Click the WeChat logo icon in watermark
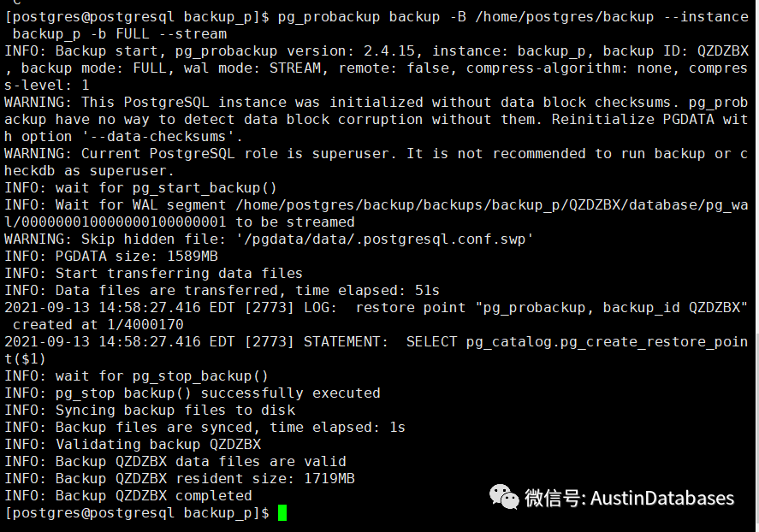Image resolution: width=759 pixels, height=532 pixels. tap(504, 495)
